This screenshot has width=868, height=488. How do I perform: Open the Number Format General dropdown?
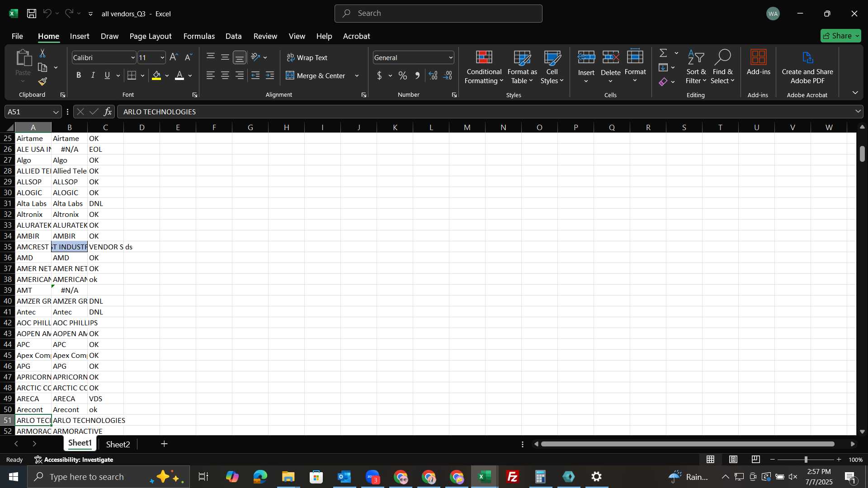pyautogui.click(x=451, y=58)
